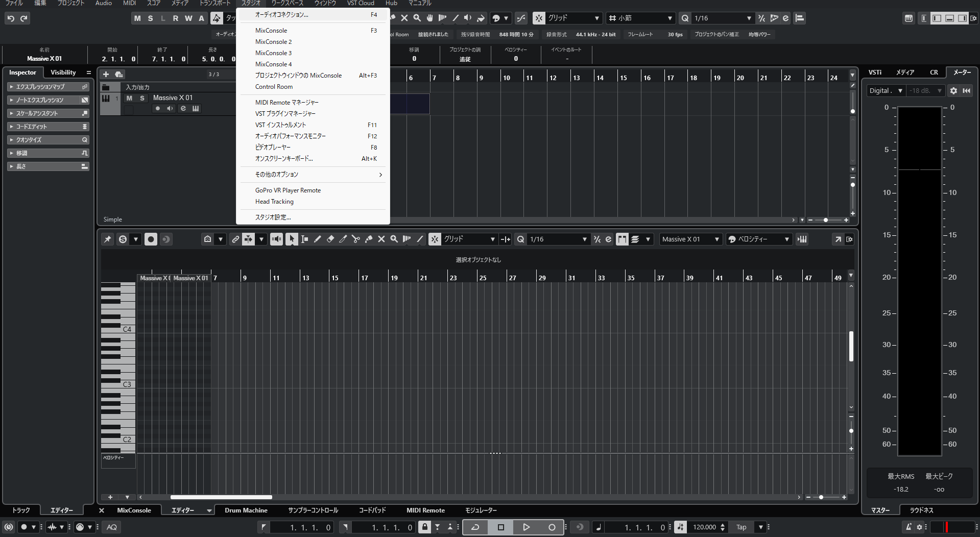Select Object Selection arrow tool in key editor
Image resolution: width=980 pixels, height=537 pixels.
coord(292,239)
